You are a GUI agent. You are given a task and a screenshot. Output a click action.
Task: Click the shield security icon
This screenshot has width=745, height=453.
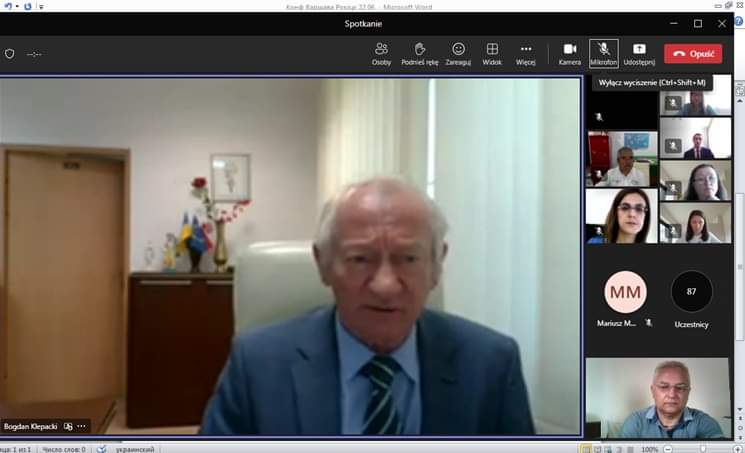point(10,54)
